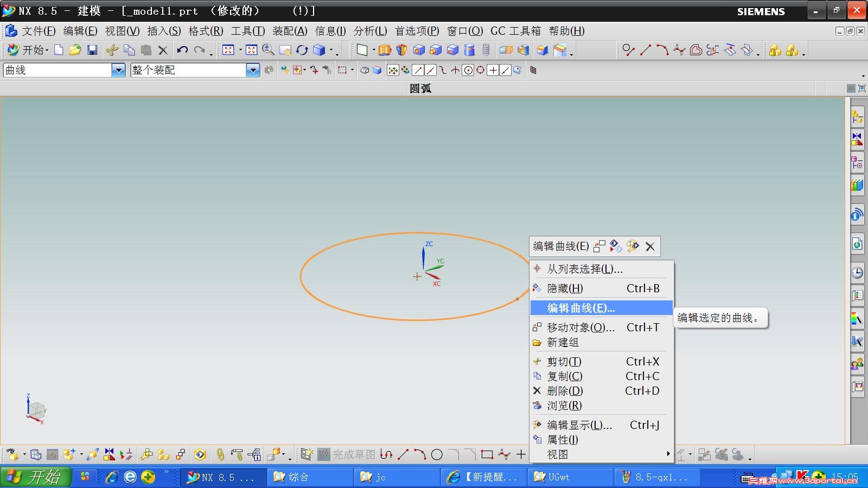The image size is (868, 488).
Task: Toggle the intersection snap point option
Action: click(x=455, y=70)
